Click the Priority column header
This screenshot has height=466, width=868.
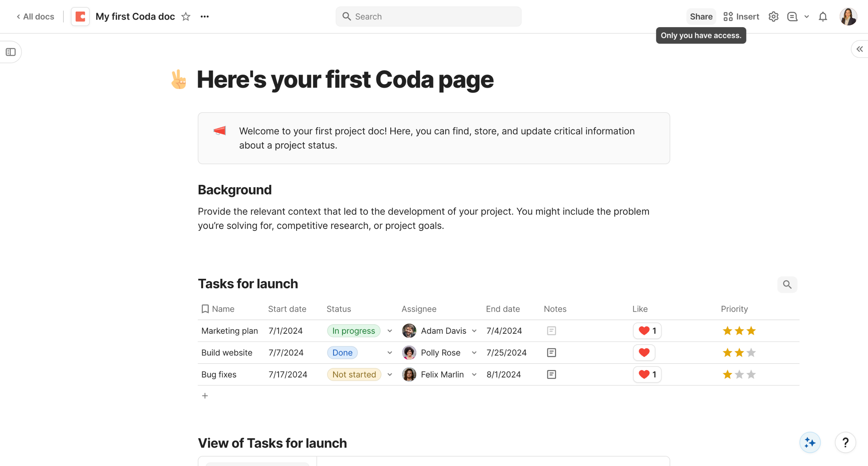tap(734, 309)
